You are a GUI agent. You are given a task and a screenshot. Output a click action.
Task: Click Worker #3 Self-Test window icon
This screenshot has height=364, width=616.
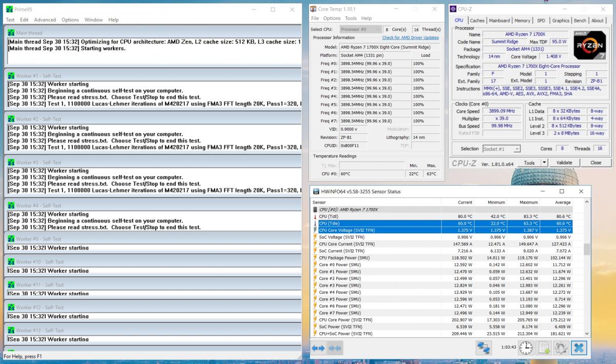pos(11,163)
